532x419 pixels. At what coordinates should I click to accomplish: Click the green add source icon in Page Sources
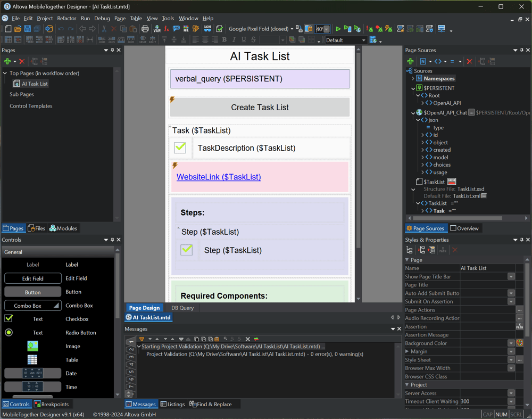410,61
